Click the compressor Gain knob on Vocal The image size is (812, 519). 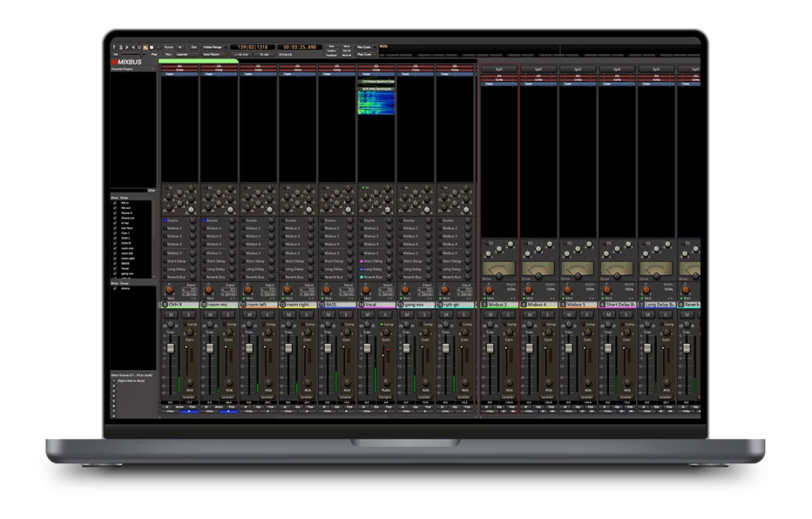coord(386,332)
